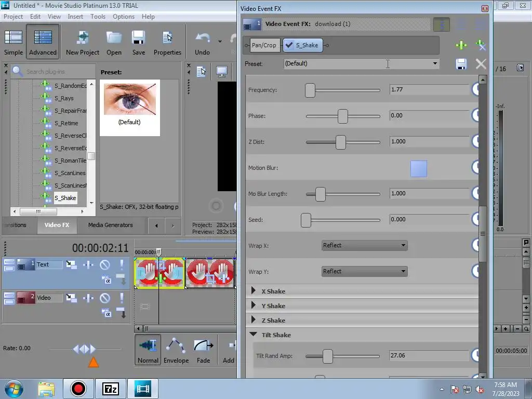
Task: Mute the Text track
Action: [105, 264]
